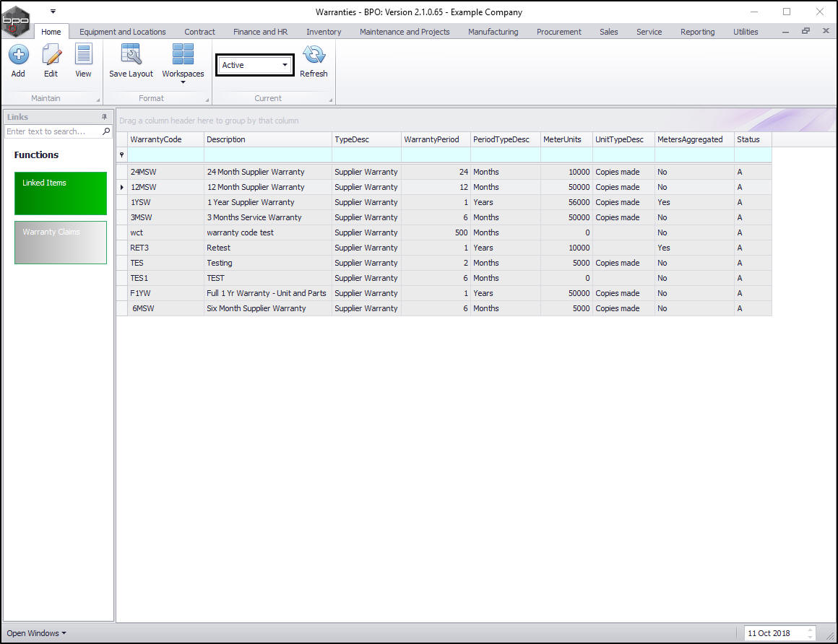Open the Inventory tab
The height and width of the screenshot is (644, 838).
pyautogui.click(x=324, y=32)
